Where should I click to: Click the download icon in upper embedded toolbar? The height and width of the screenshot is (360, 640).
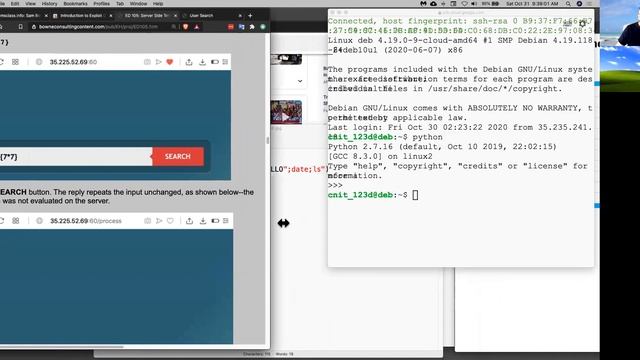tap(202, 62)
